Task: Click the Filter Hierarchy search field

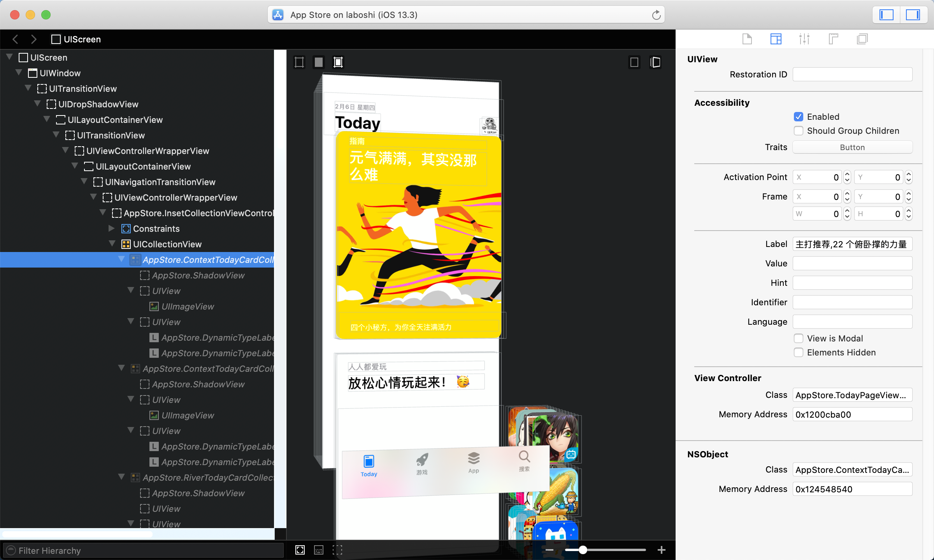Action: coord(143,551)
